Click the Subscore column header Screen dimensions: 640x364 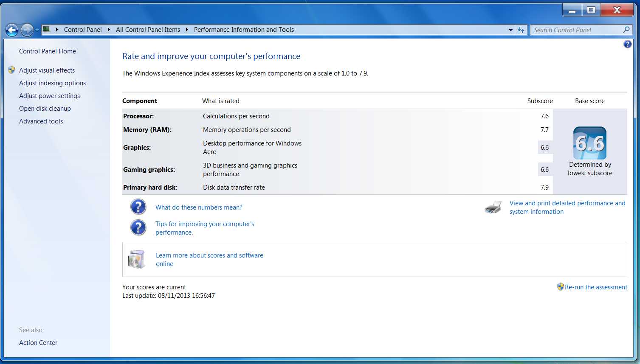(x=540, y=101)
